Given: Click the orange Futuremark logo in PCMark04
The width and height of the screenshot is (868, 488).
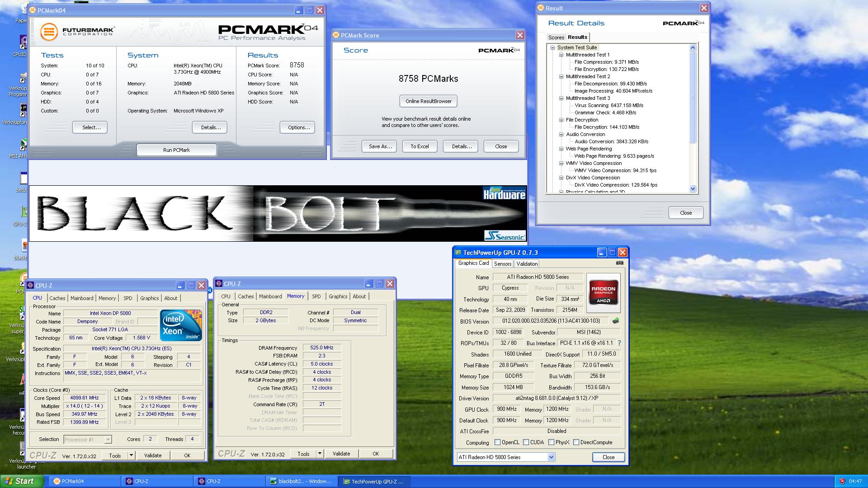Looking at the screenshot, I should tap(49, 32).
